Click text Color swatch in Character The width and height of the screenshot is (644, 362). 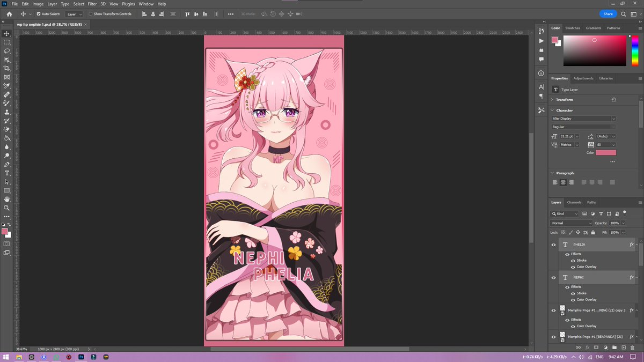coord(606,153)
